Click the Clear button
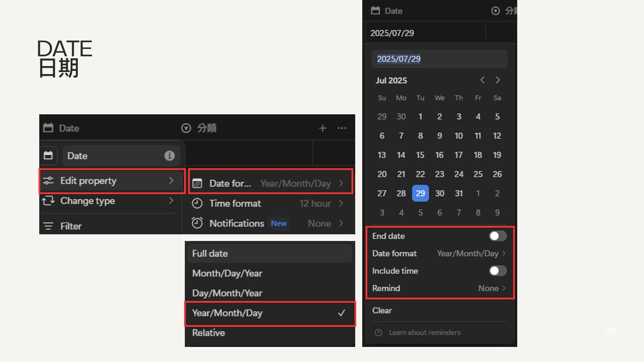644x362 pixels. (x=382, y=311)
